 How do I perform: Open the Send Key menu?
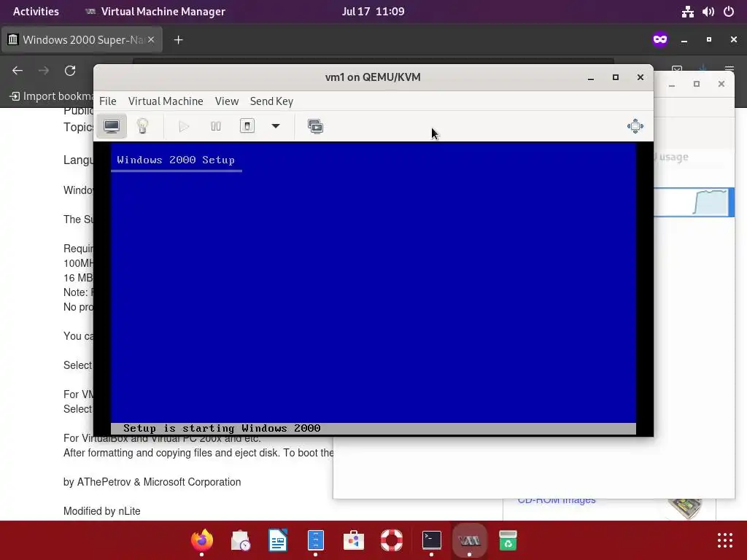coord(271,101)
